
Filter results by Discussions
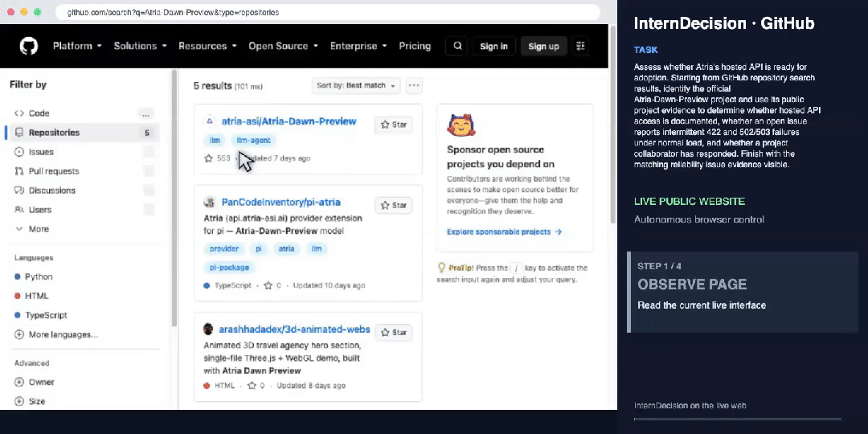[x=82, y=190]
